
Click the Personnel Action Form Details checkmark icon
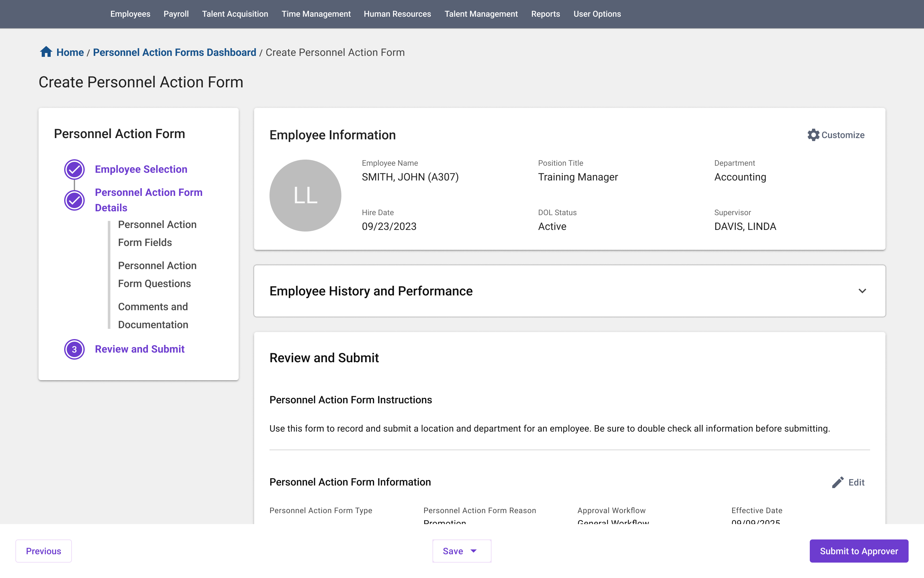coord(74,200)
